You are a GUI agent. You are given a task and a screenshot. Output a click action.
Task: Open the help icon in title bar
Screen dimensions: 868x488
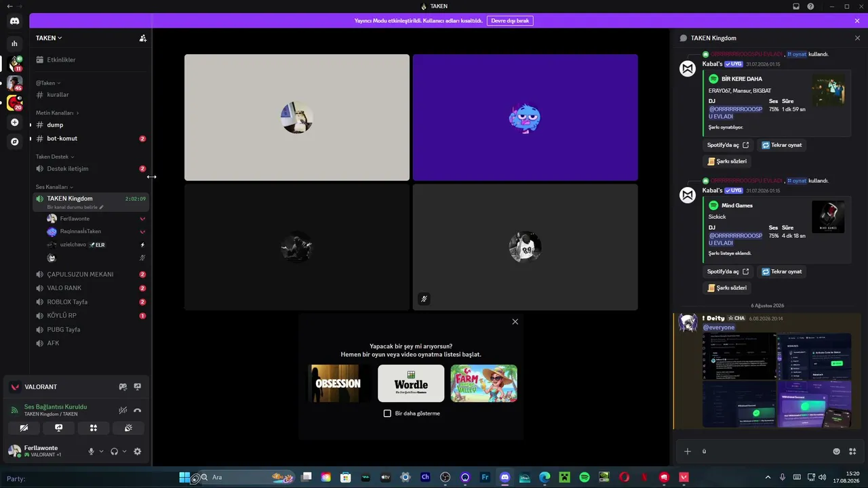810,6
